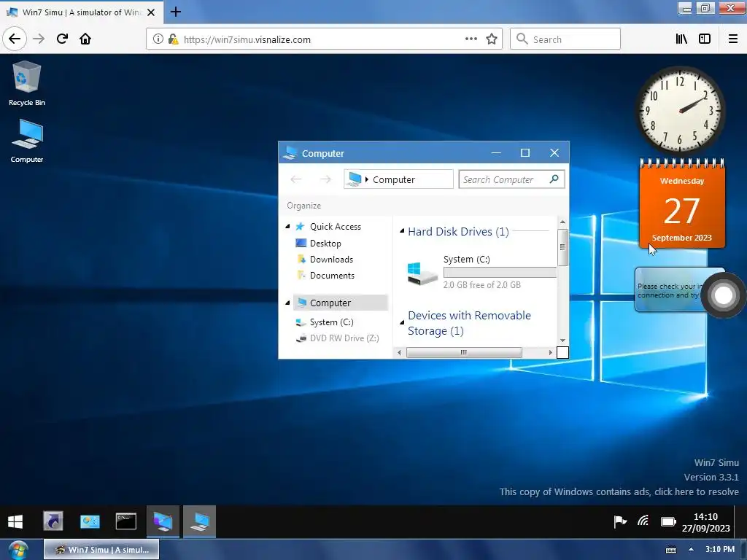Collapse the Hard Disk Drives group

tap(402, 231)
